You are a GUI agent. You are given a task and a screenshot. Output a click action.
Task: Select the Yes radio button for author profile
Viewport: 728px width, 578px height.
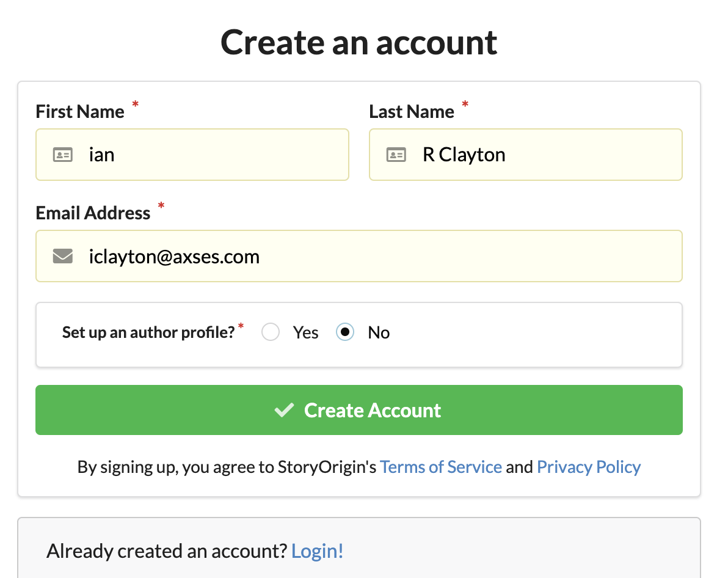pyautogui.click(x=271, y=332)
